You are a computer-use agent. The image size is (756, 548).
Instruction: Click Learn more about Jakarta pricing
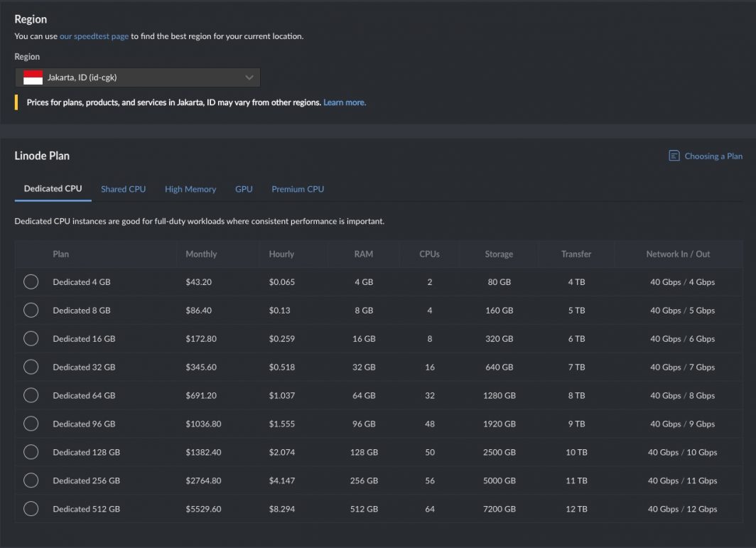(345, 102)
